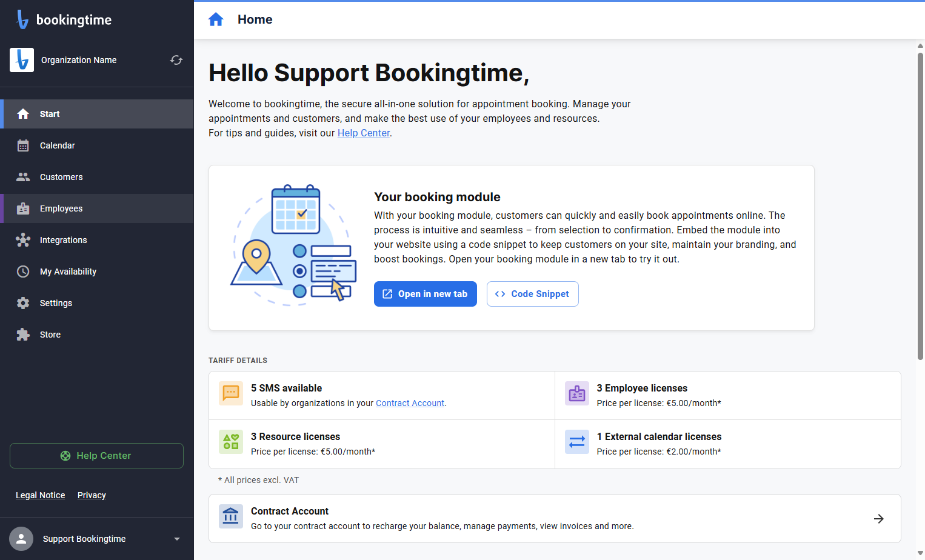Click the blue Home icon in top bar
The height and width of the screenshot is (560, 925).
(216, 19)
